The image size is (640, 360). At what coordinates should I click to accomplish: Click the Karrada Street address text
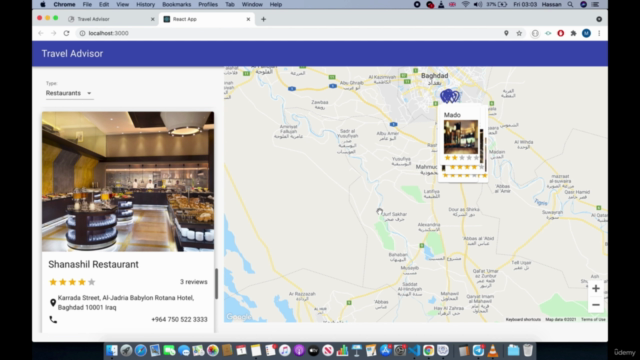(126, 303)
